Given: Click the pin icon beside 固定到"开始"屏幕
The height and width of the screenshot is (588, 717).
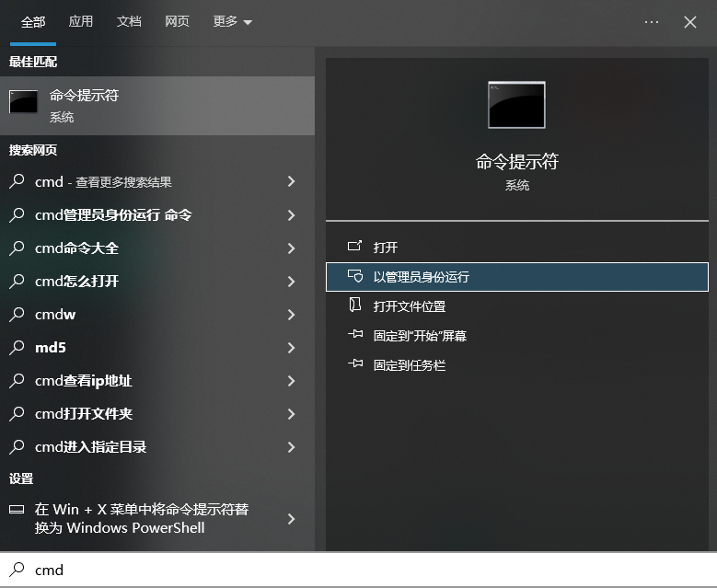Looking at the screenshot, I should (355, 334).
